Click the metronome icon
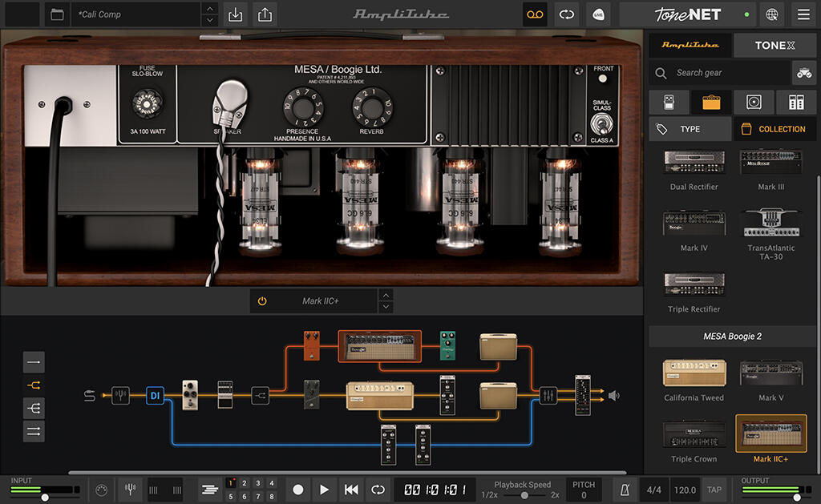 coord(625,489)
